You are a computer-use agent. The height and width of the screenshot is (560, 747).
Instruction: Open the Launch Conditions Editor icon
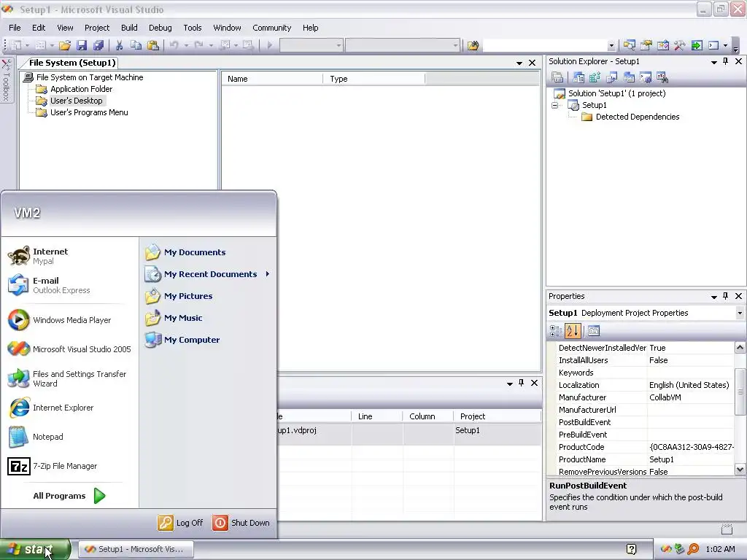coord(662,77)
